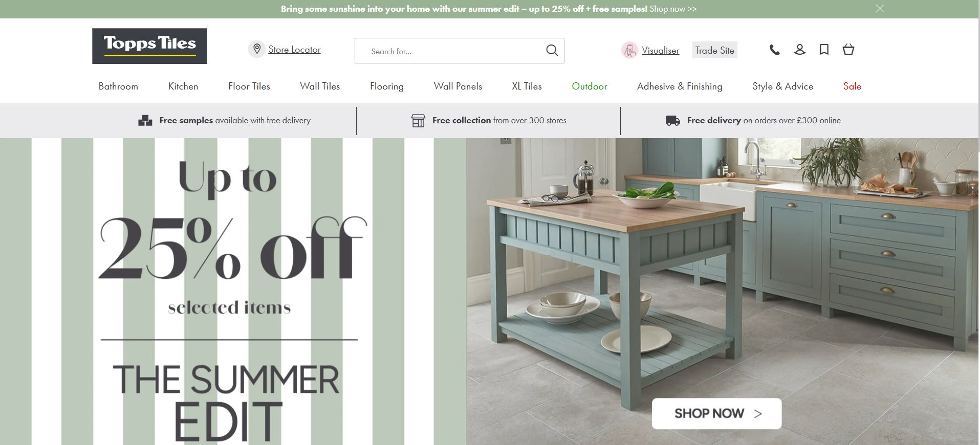Open the Outdoor menu
The height and width of the screenshot is (445, 980).
click(x=590, y=86)
